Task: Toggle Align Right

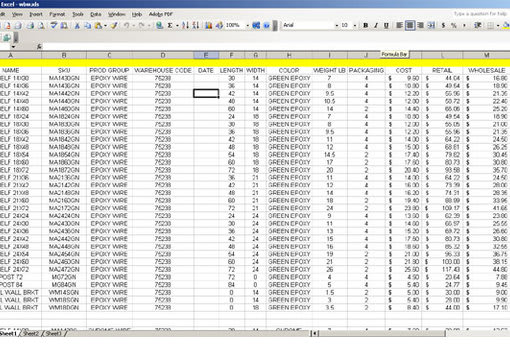Action: pyautogui.click(x=420, y=25)
